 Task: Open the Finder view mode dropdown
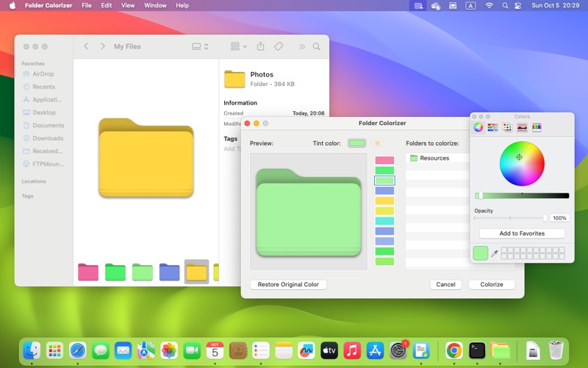tap(200, 46)
